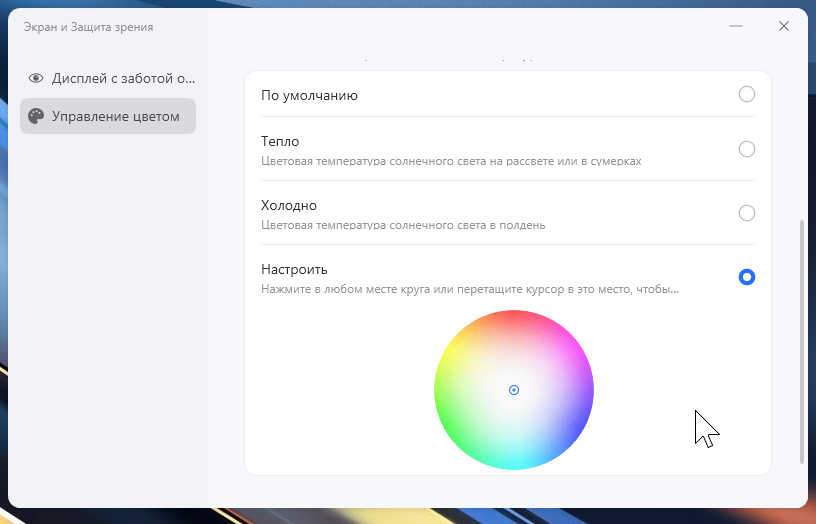
Task: Pick the cyan area of the color wheel
Action: click(x=514, y=461)
